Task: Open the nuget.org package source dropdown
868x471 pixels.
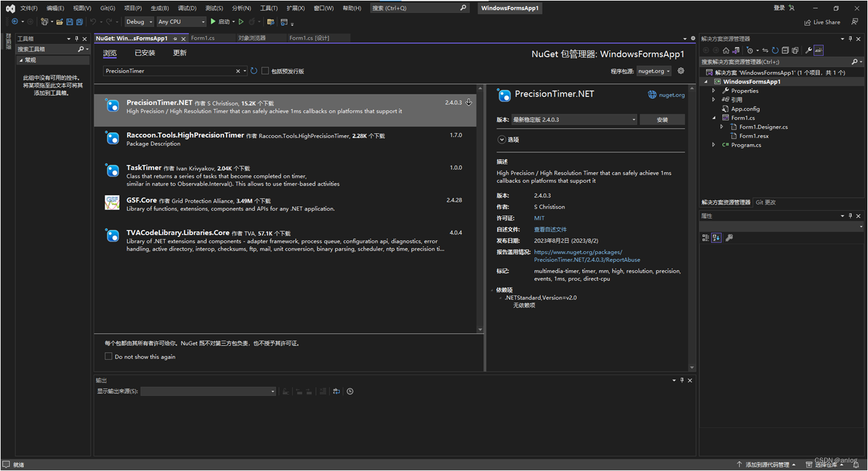Action: [654, 71]
